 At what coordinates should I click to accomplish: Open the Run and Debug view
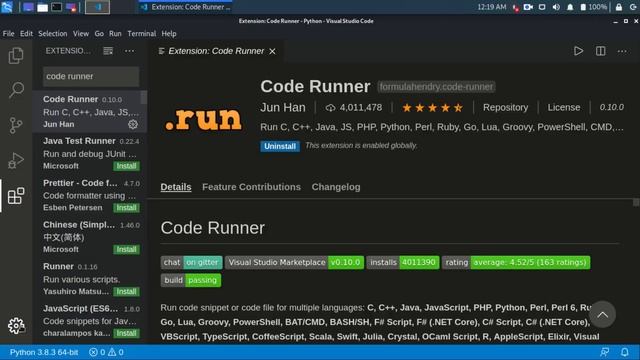pos(16,160)
